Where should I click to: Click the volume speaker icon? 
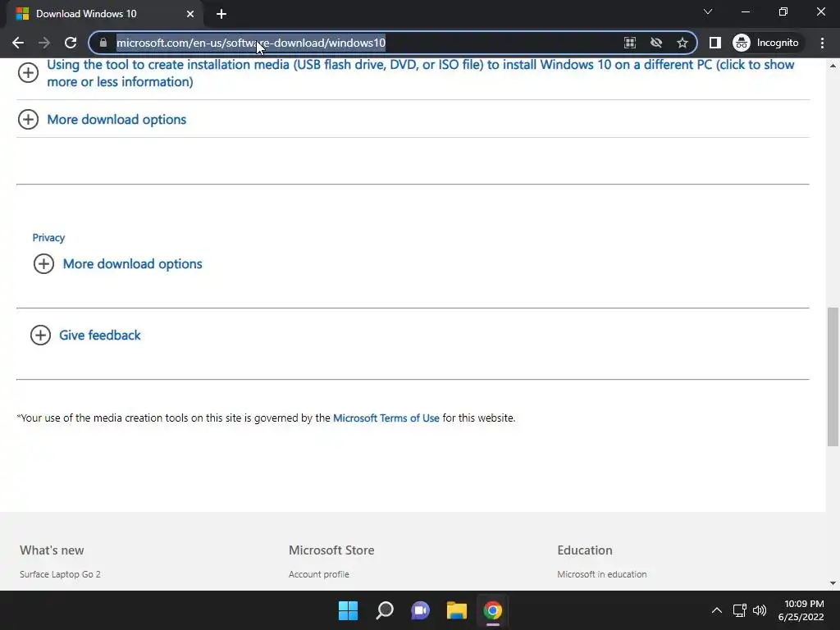pyautogui.click(x=760, y=610)
